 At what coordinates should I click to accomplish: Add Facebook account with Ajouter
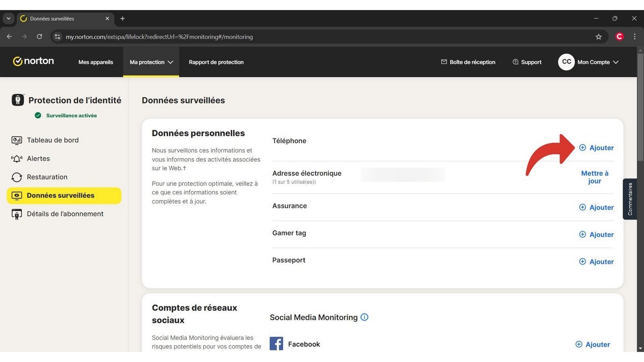coord(592,344)
